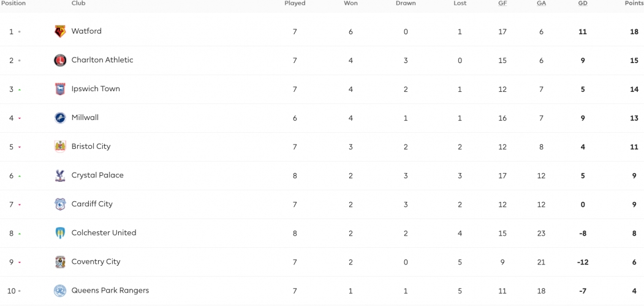Click the Queens Park Rangers badge
Screen dimensions: 644x306
click(x=60, y=291)
